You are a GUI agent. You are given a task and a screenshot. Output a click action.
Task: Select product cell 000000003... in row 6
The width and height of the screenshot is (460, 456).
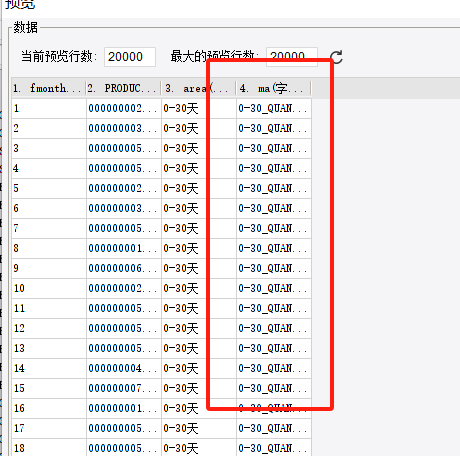coord(124,208)
